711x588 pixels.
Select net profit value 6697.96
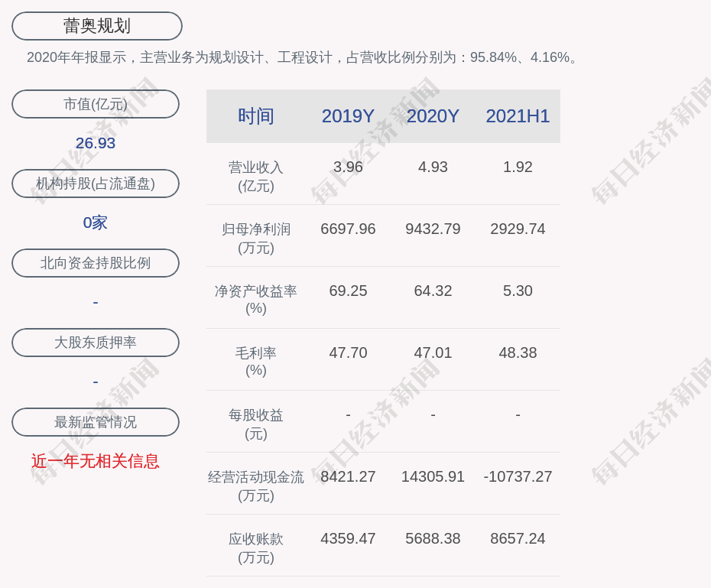point(348,229)
